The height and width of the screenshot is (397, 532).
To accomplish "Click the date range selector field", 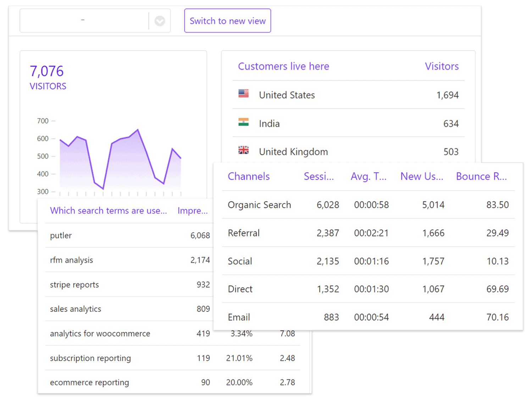I will click(x=84, y=21).
